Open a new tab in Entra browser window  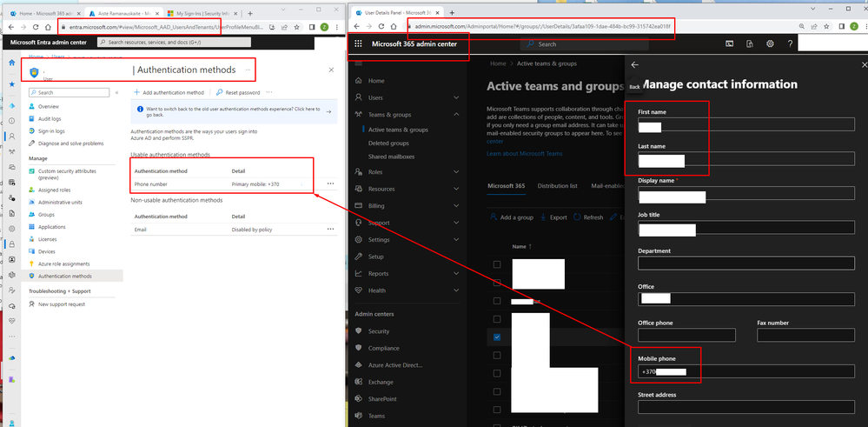point(250,13)
